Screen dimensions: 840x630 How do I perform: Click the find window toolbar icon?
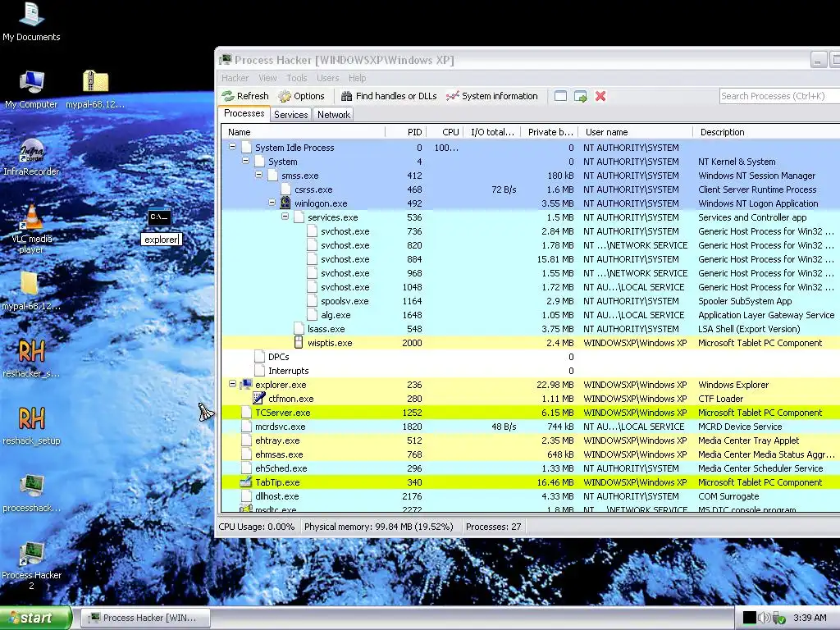(560, 96)
